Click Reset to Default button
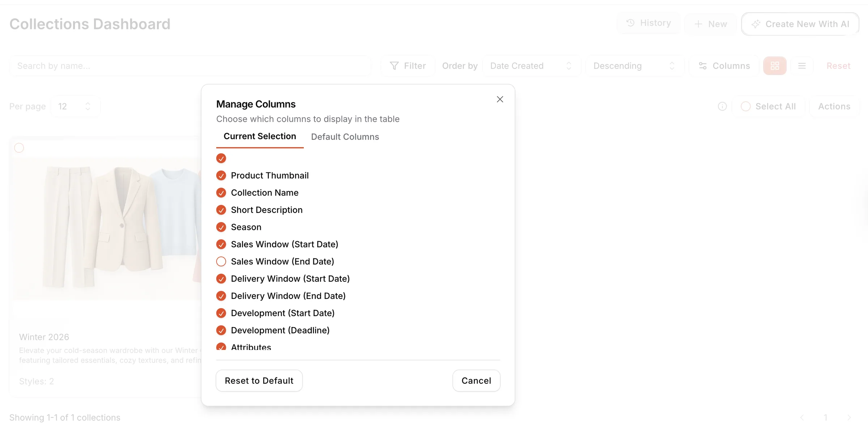868x435 pixels. pyautogui.click(x=259, y=380)
